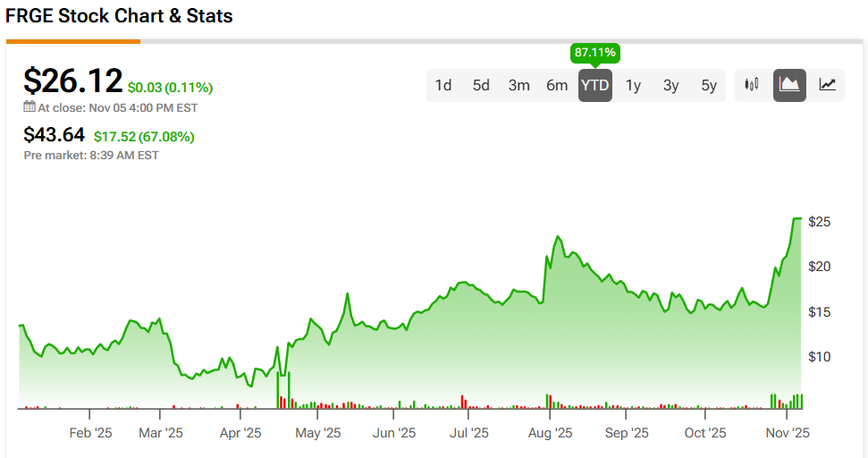Click the $43.64 pre-market price
This screenshot has height=458, width=868.
click(55, 135)
